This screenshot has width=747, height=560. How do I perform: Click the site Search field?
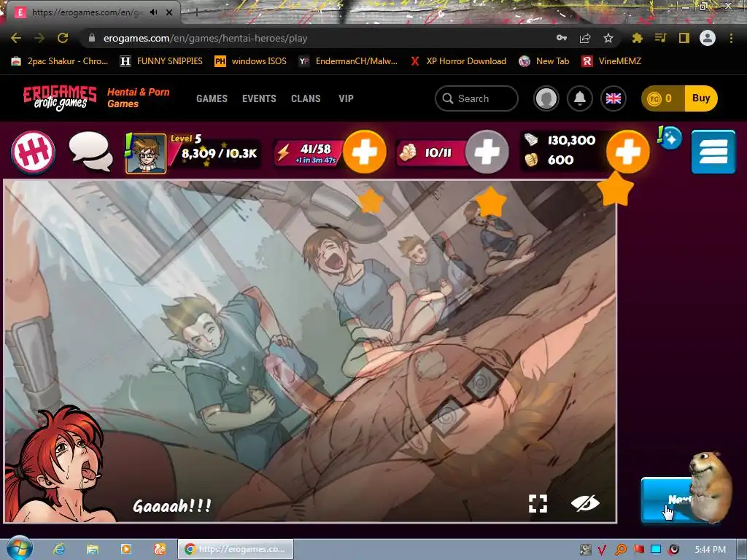(x=476, y=98)
